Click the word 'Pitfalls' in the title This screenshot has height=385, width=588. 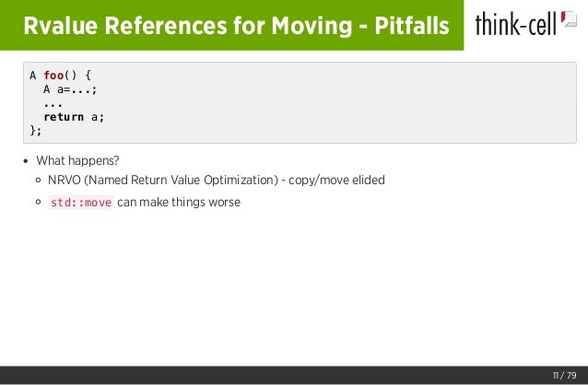point(412,26)
